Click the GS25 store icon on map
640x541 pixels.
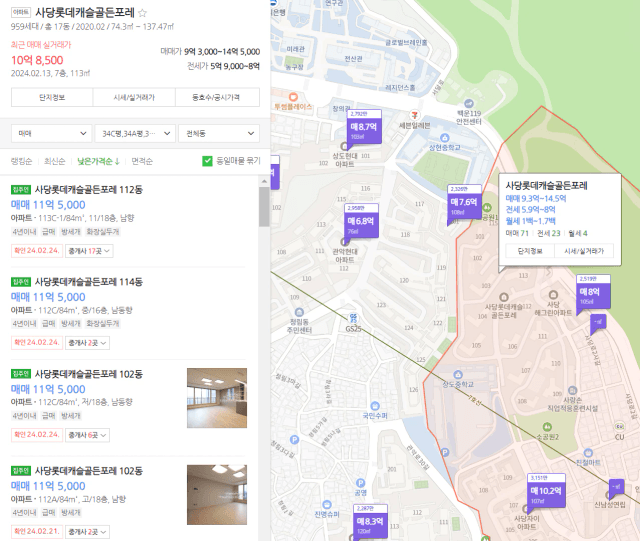tap(353, 318)
